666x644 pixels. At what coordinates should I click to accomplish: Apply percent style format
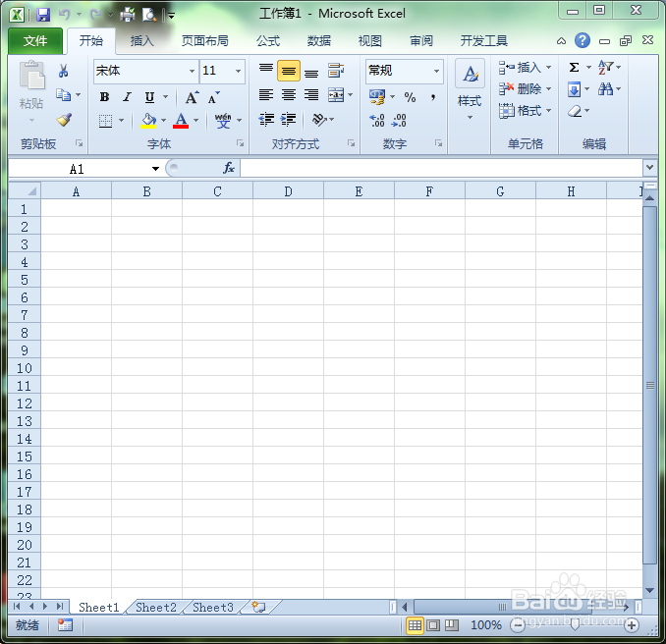coord(410,97)
